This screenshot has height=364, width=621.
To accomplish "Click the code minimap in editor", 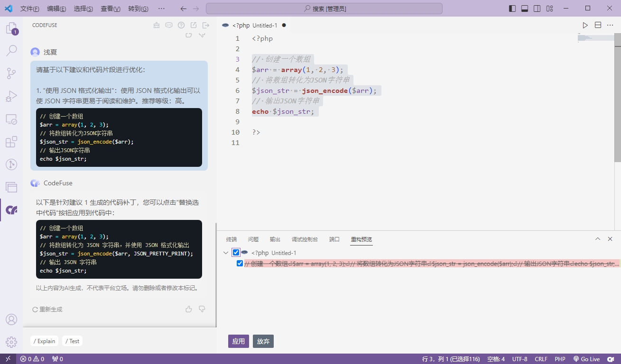I will click(595, 38).
